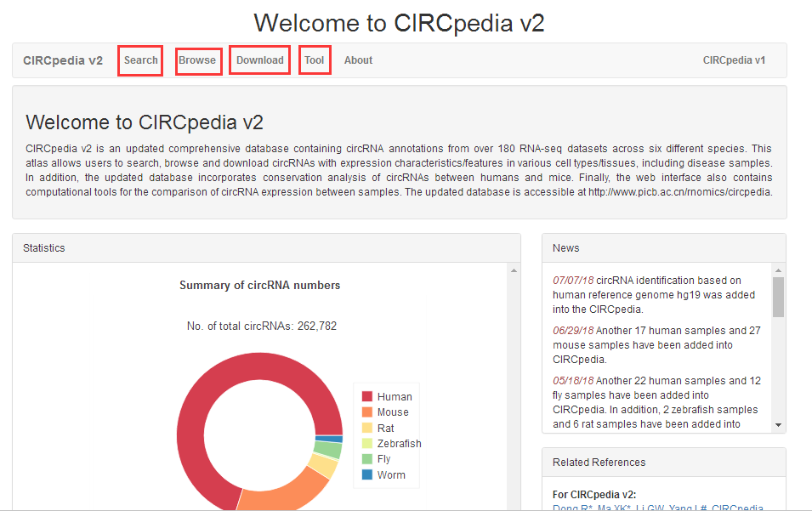Toggle the Rat series in chart legend
This screenshot has width=812, height=511.
385,429
